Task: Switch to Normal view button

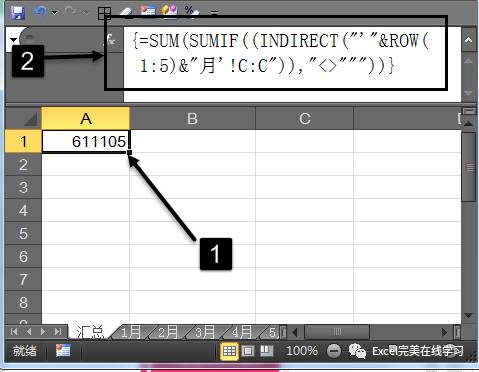Action: coord(229,351)
